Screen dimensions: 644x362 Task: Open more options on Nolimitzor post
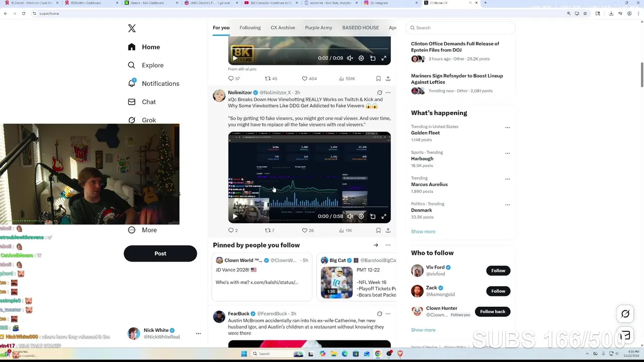tap(388, 93)
